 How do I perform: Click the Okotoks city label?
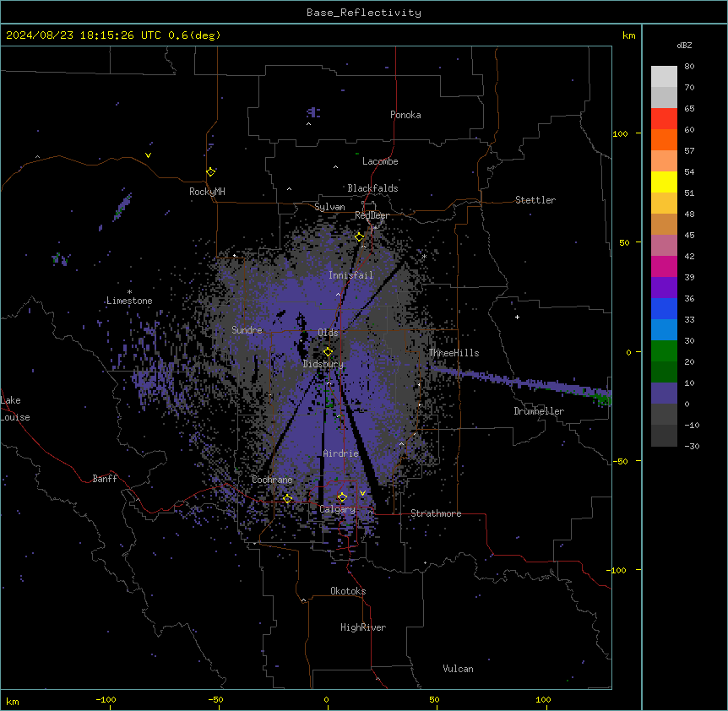tap(348, 591)
